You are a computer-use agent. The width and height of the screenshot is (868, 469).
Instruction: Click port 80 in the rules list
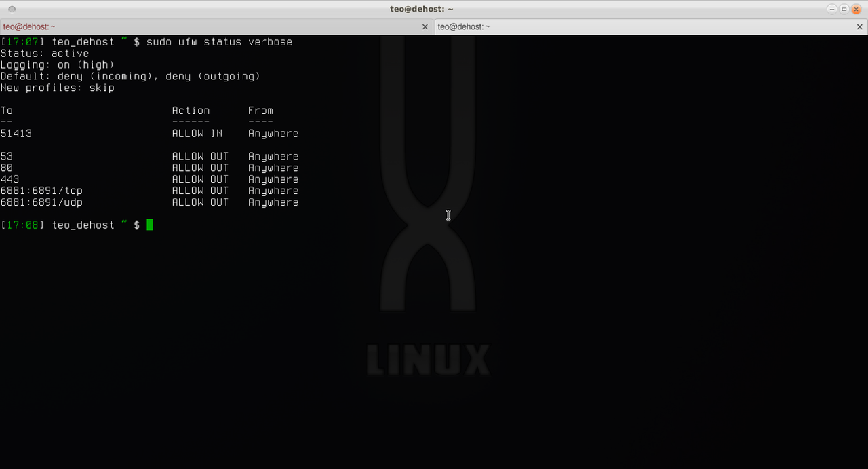[x=7, y=168]
